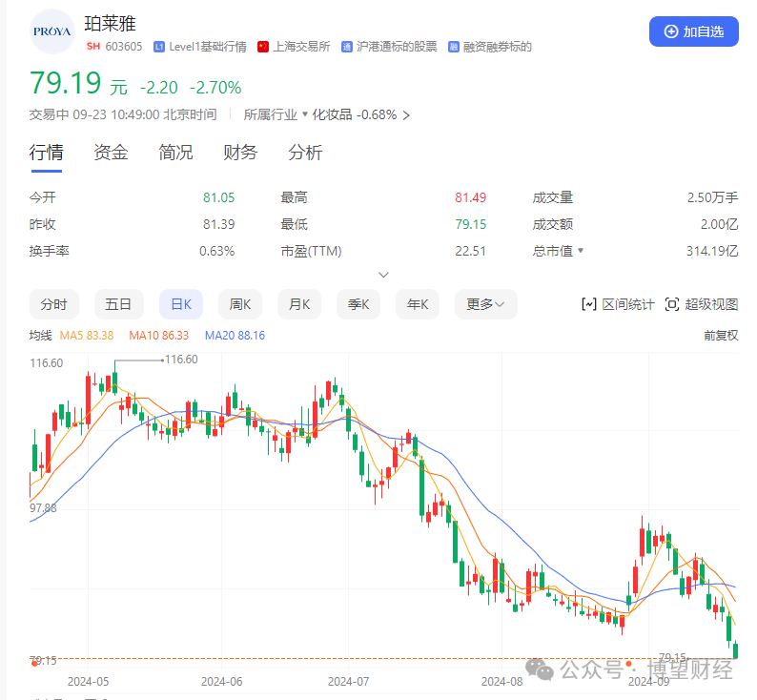
Task: Click the 超级视图 super view icon
Action: coord(672,304)
